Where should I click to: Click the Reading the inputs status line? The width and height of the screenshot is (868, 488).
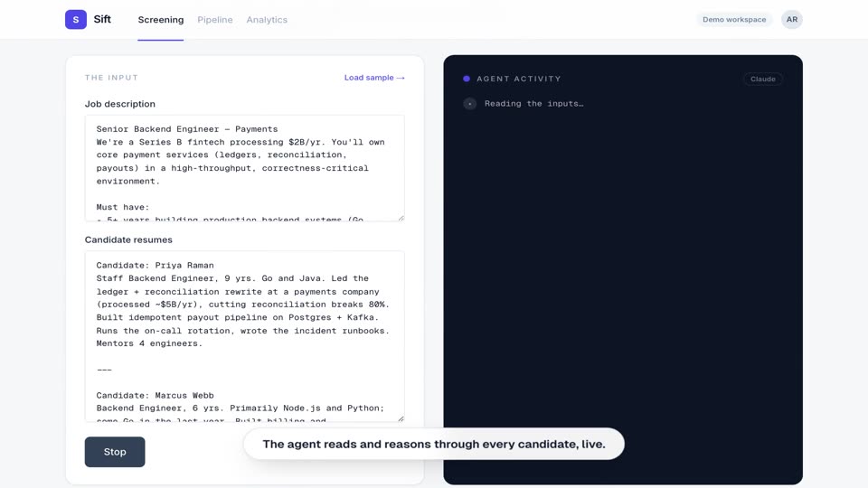533,103
